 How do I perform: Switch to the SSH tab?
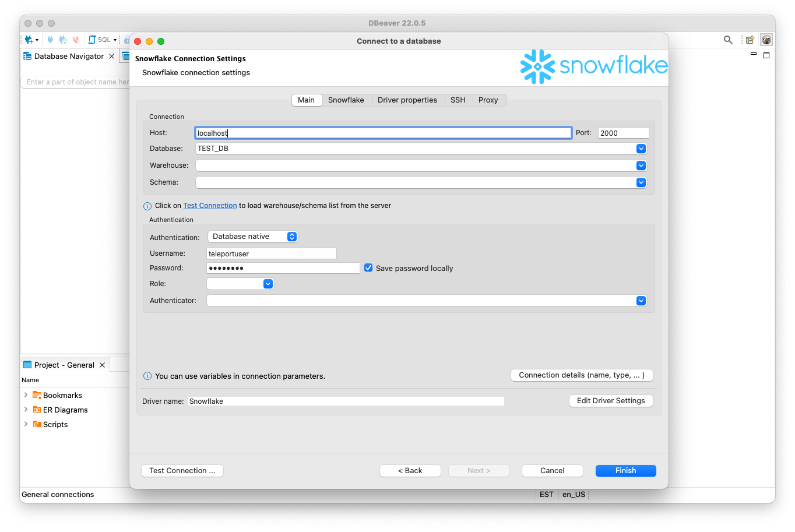point(458,100)
